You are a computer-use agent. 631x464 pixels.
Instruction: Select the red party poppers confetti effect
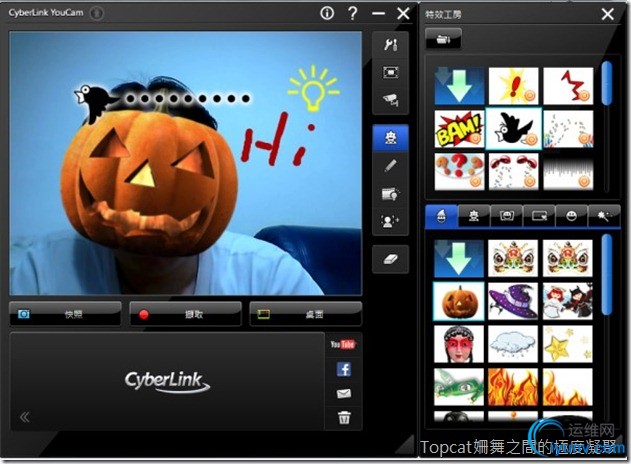513,171
